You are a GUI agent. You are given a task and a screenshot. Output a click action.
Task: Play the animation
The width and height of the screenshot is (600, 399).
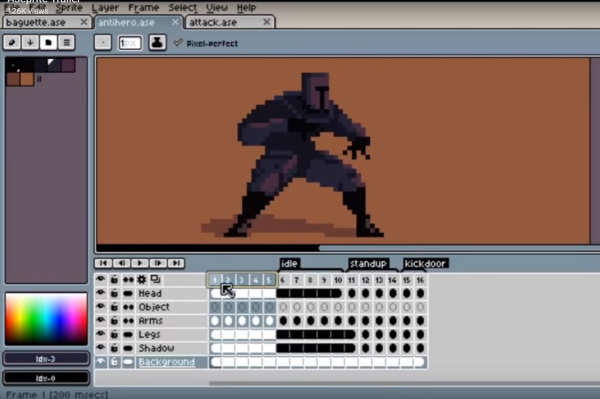click(x=140, y=263)
